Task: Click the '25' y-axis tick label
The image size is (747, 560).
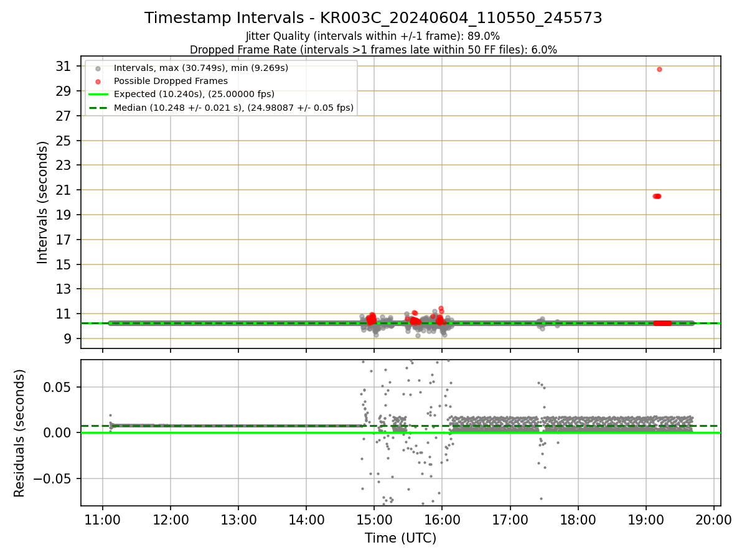Action: coord(63,141)
